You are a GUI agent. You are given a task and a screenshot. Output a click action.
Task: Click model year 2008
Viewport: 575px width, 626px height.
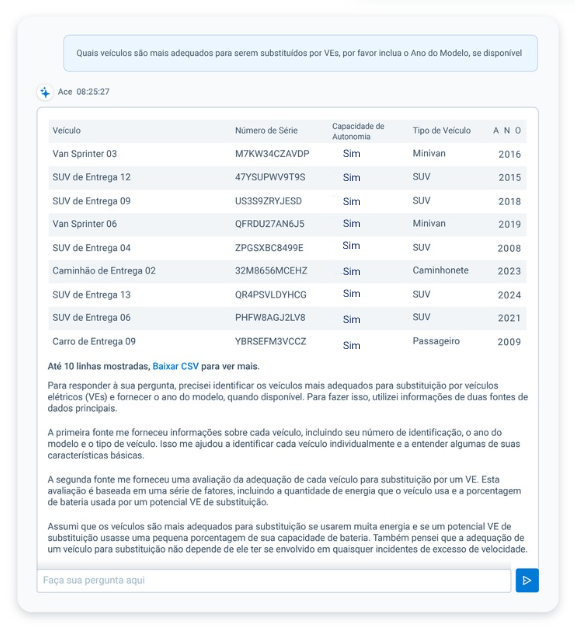pyautogui.click(x=509, y=248)
